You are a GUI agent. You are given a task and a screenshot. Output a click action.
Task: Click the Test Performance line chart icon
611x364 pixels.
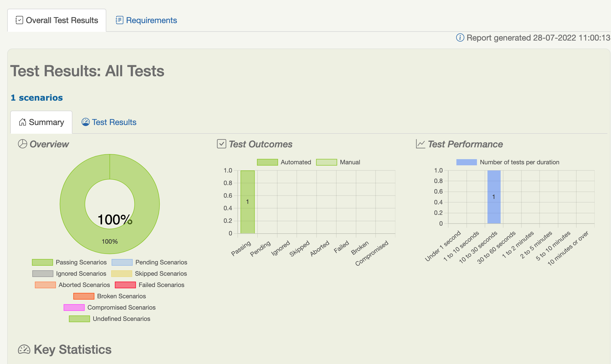(x=420, y=144)
